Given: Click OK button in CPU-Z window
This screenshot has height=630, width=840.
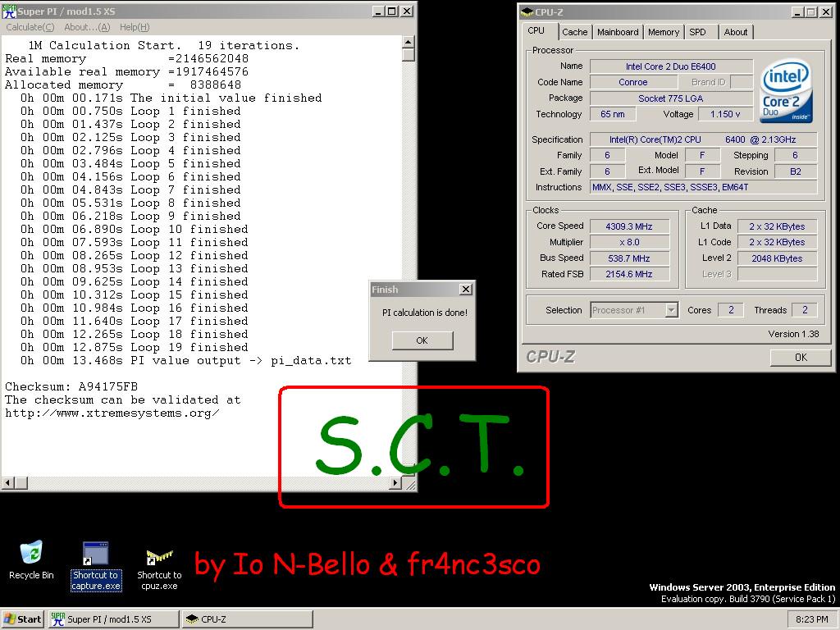Looking at the screenshot, I should [x=801, y=358].
